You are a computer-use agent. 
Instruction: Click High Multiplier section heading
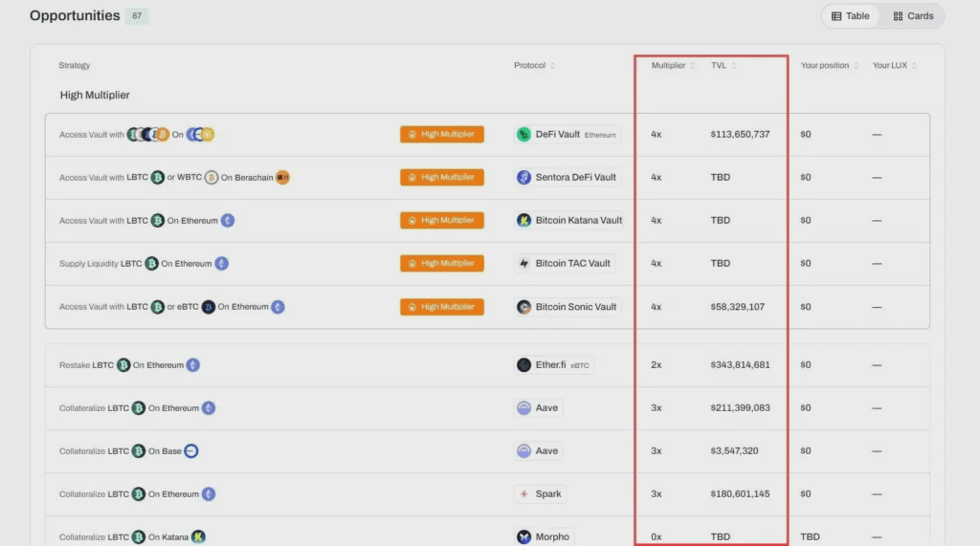pos(95,95)
